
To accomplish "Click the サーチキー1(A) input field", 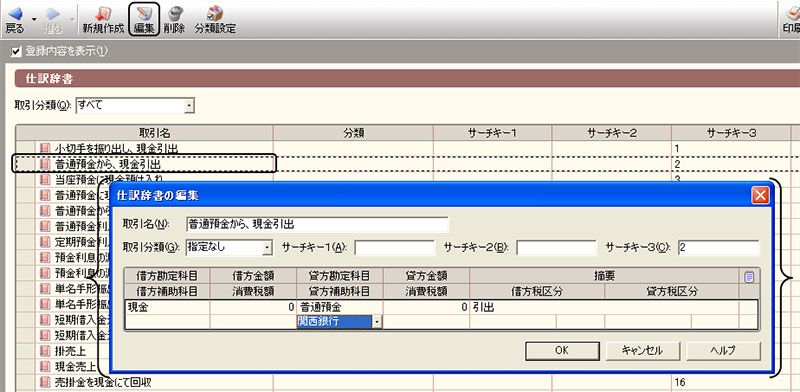I will click(394, 248).
